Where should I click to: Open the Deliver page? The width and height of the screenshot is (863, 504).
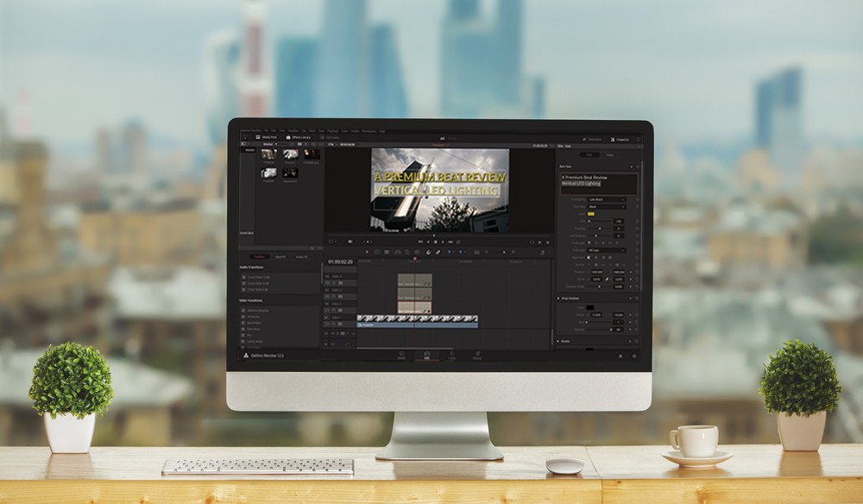(478, 356)
